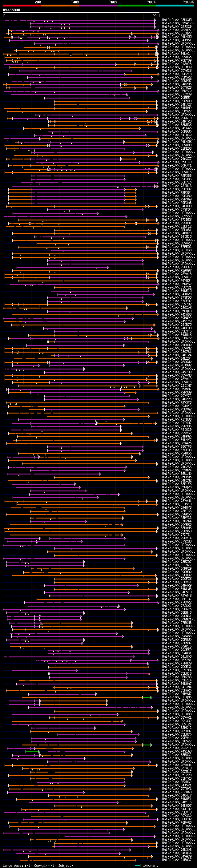
Task: Open hit UniRef100_C9JS29
Action: click(177, 26)
